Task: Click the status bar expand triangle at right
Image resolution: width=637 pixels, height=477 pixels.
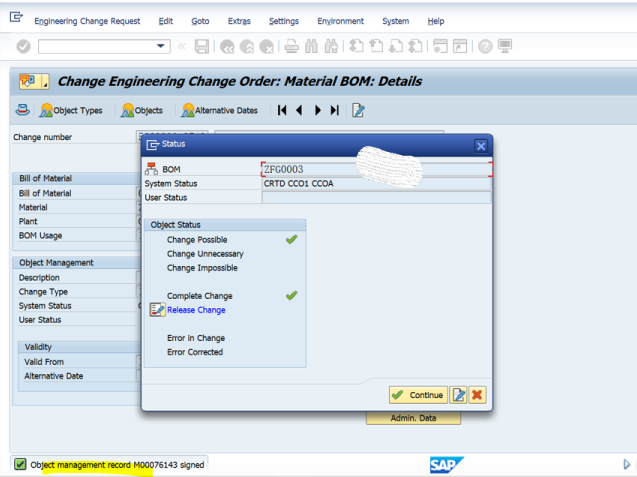Action: click(626, 464)
